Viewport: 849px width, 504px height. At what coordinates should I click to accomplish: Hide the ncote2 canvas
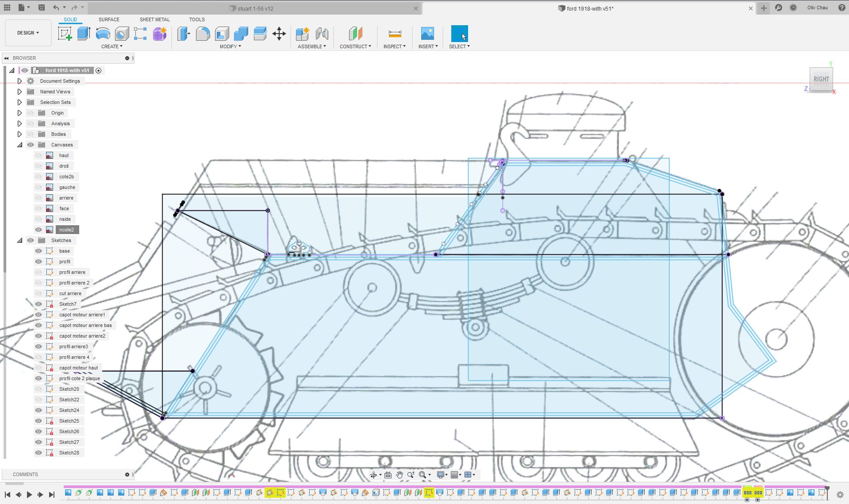click(38, 230)
